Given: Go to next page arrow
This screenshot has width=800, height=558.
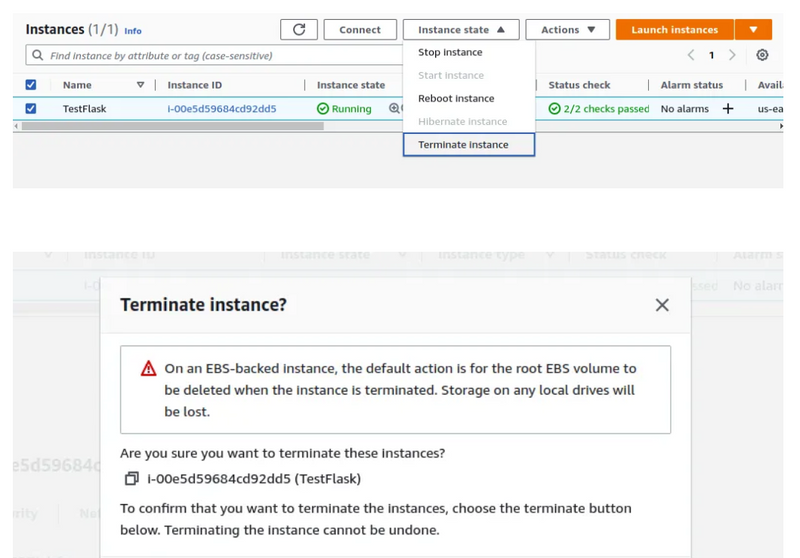Looking at the screenshot, I should [732, 56].
